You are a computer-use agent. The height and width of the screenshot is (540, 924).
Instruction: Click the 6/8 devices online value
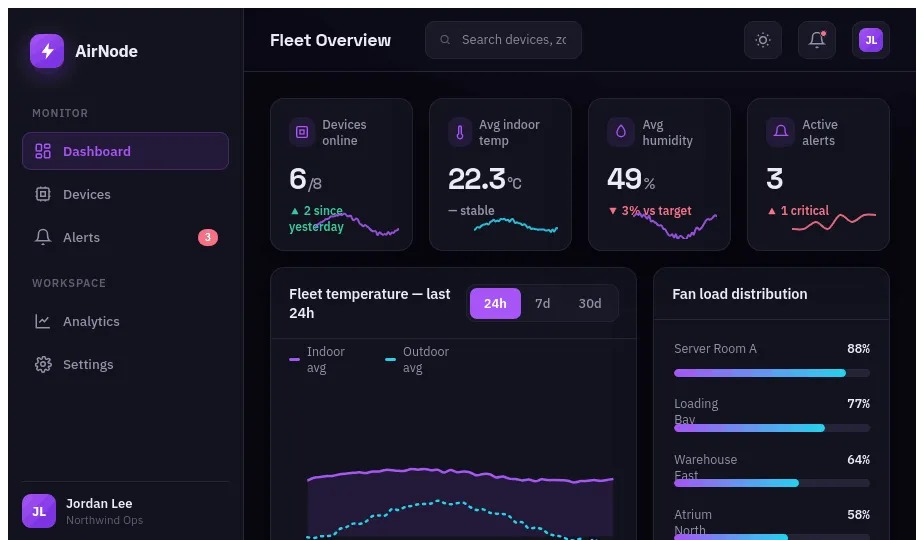(x=305, y=179)
